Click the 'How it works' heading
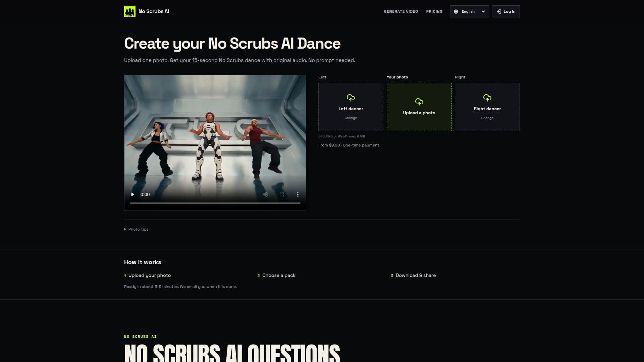 (x=143, y=262)
